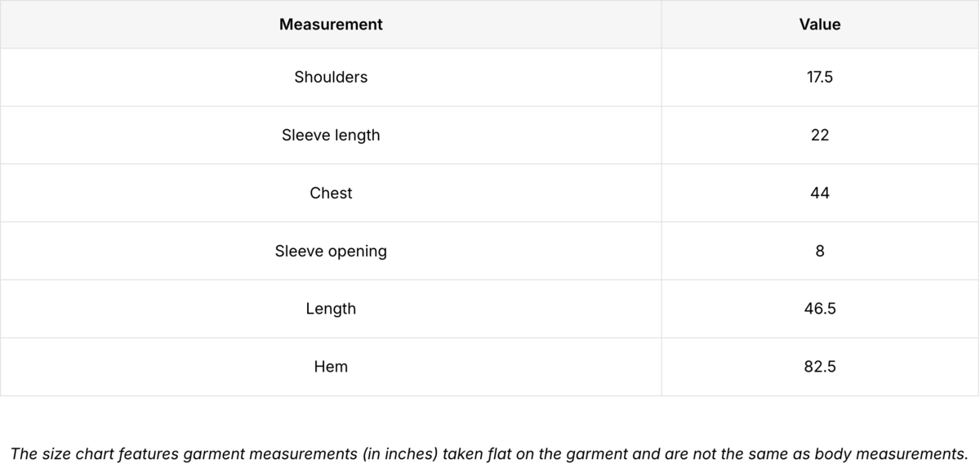Click the Value column header
The height and width of the screenshot is (468, 980).
(x=820, y=25)
